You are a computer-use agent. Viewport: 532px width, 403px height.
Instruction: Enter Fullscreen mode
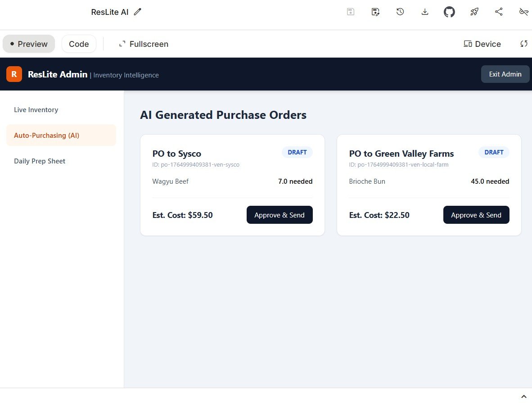coord(144,44)
